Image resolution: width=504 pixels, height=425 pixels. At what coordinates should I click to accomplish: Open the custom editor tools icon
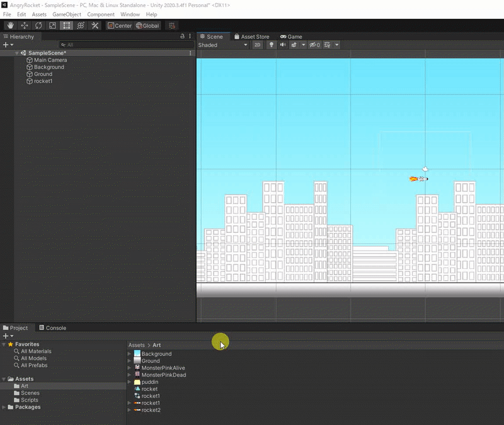(x=94, y=26)
